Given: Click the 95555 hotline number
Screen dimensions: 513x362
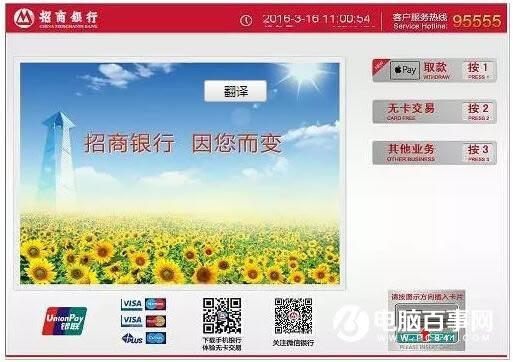Looking at the screenshot, I should click(x=476, y=21).
